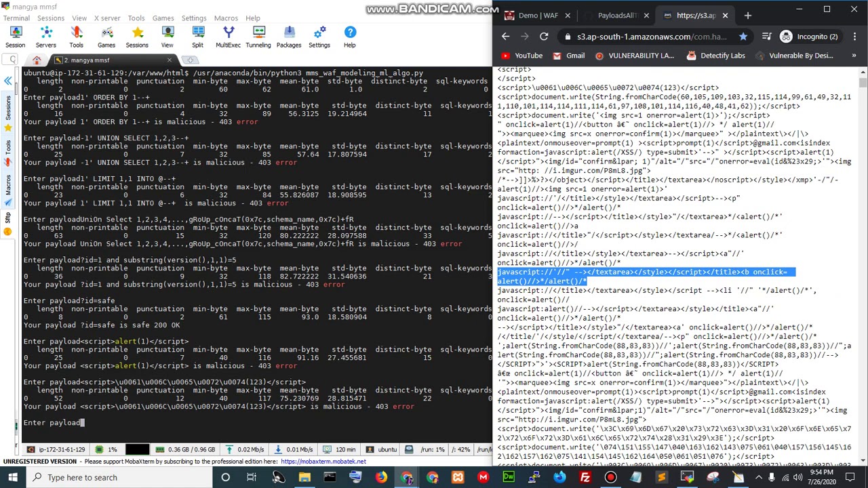The image size is (868, 488).
Task: Close the 'Demo | WAF' browser tab
Action: (568, 15)
